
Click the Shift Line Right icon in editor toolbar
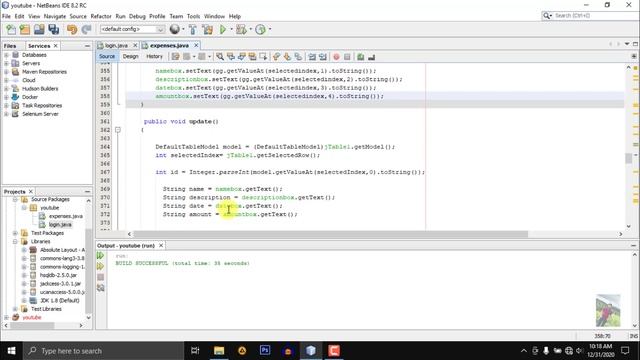pyautogui.click(x=323, y=57)
